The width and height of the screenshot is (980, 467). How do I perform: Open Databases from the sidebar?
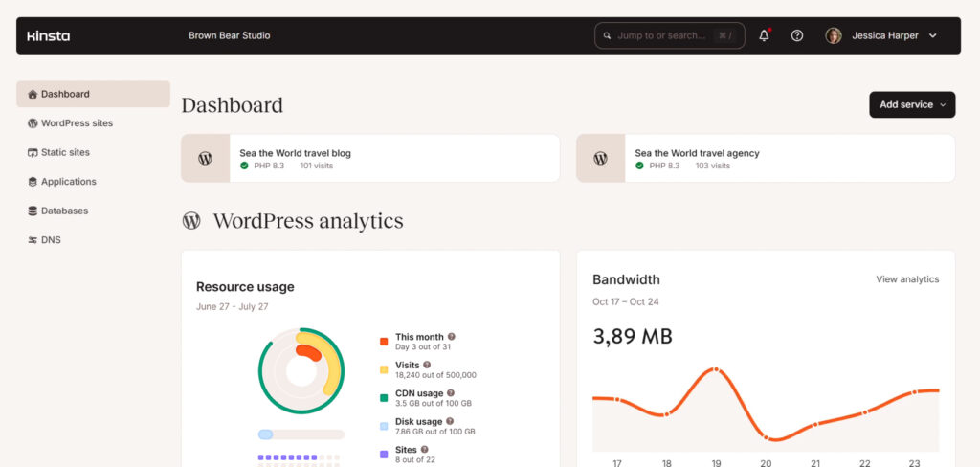click(64, 211)
